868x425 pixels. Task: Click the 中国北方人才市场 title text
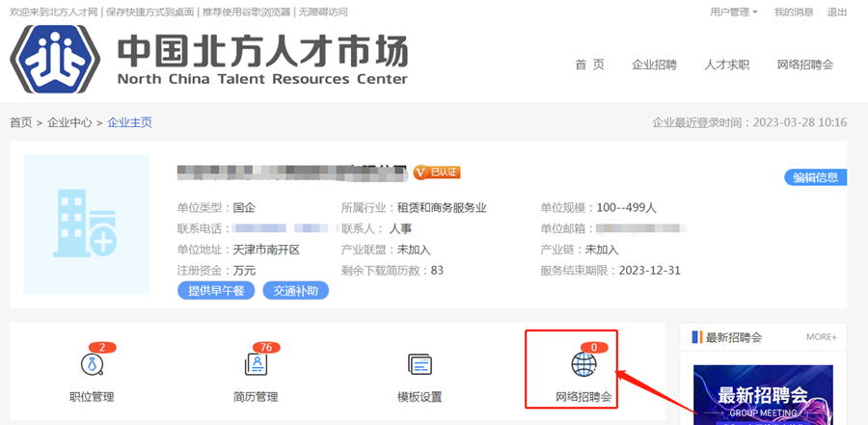coord(262,51)
